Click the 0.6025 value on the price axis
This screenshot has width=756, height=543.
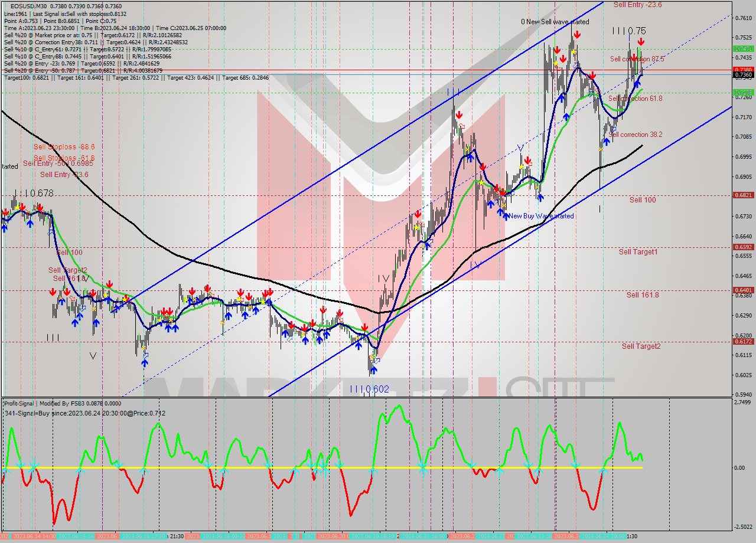pyautogui.click(x=742, y=375)
